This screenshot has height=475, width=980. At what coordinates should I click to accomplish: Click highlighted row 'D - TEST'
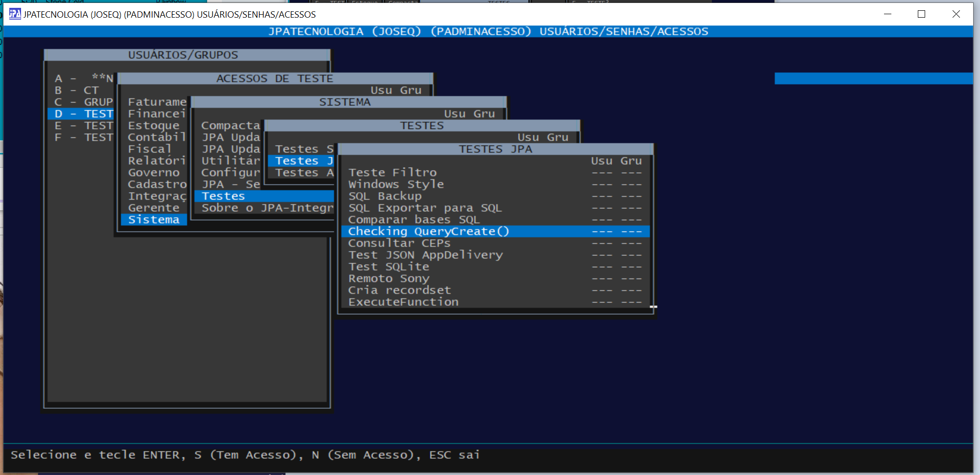81,114
